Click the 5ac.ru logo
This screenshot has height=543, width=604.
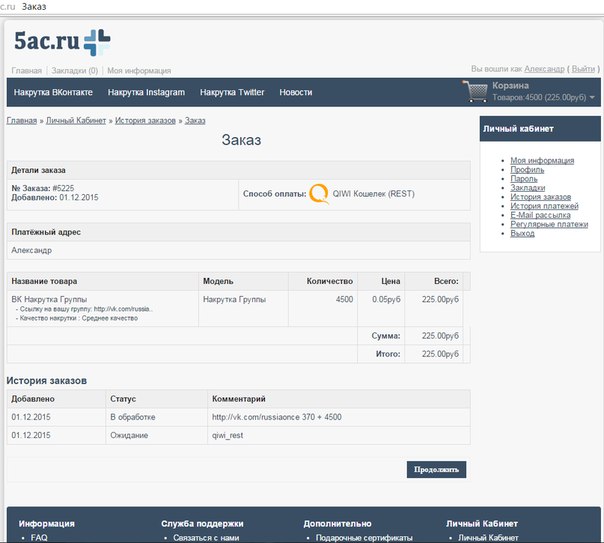click(62, 42)
